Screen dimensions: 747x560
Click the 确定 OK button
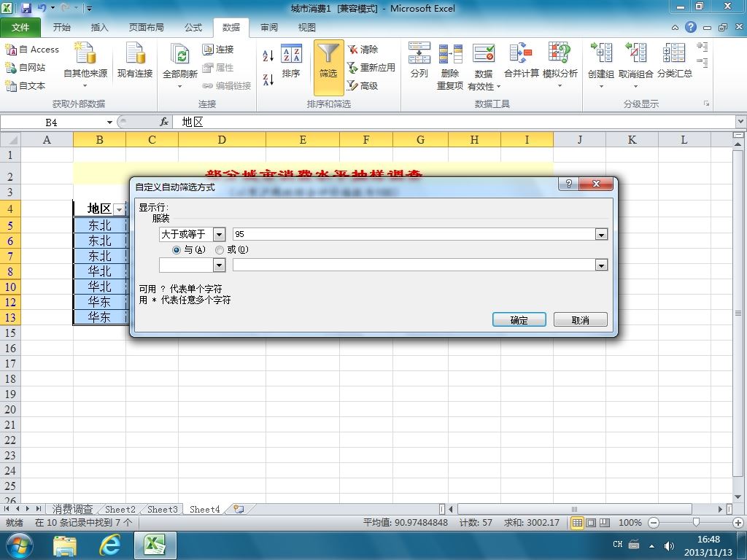click(x=519, y=319)
